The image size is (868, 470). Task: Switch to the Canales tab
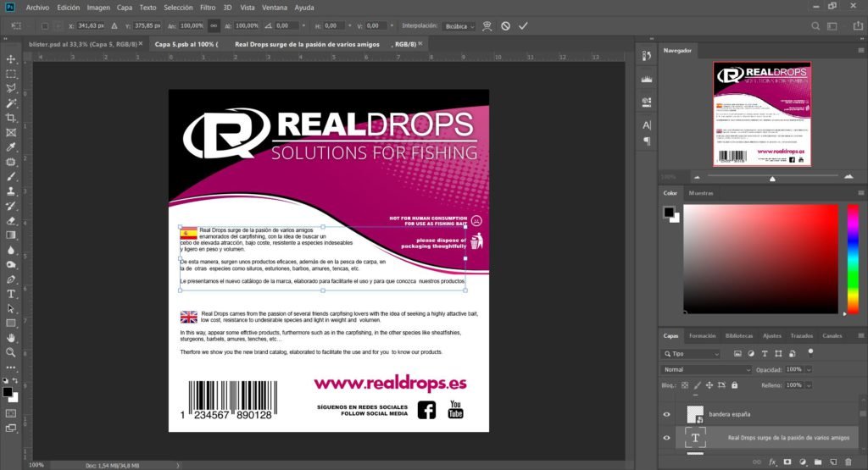click(x=832, y=335)
